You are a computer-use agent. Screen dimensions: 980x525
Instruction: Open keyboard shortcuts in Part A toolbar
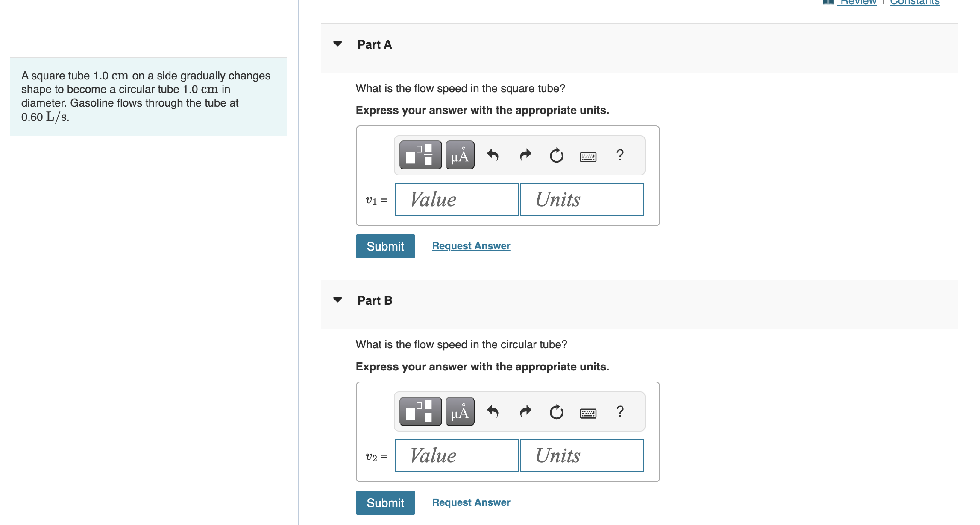coord(588,157)
